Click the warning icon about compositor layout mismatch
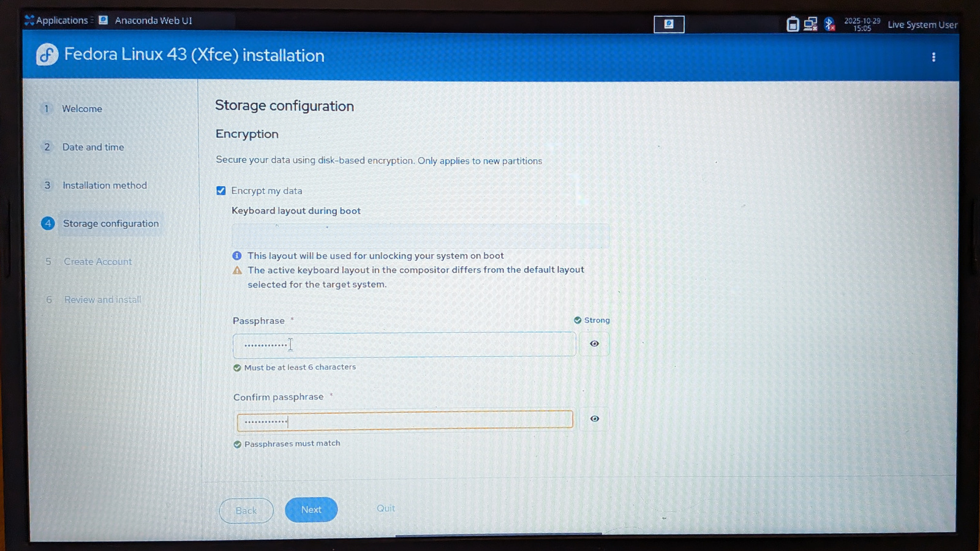The height and width of the screenshot is (551, 980). pyautogui.click(x=237, y=269)
